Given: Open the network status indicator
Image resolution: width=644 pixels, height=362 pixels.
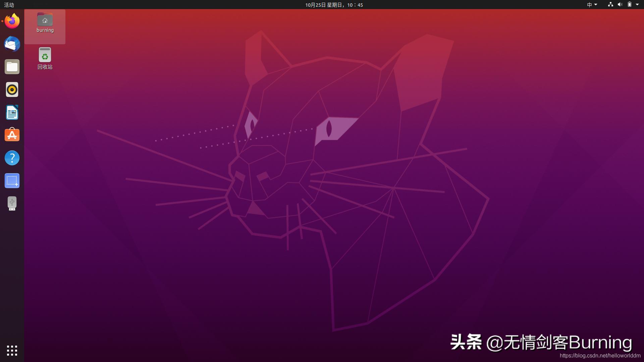Looking at the screenshot, I should click(x=610, y=5).
